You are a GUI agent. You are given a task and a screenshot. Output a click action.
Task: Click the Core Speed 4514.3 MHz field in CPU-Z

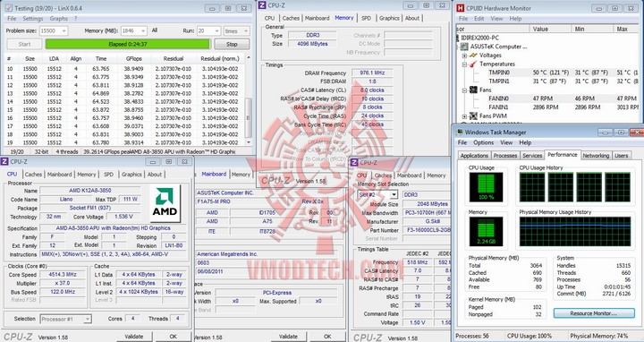pos(63,275)
